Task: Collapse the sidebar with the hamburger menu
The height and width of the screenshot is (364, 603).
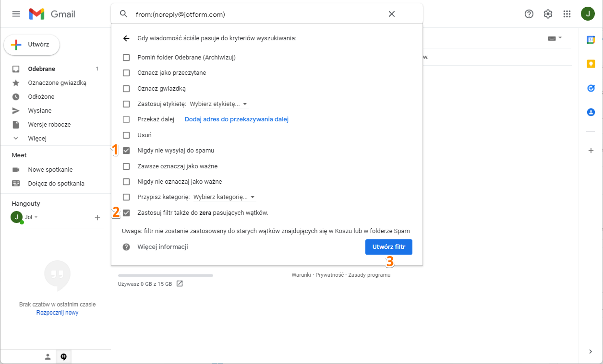Action: 16,14
